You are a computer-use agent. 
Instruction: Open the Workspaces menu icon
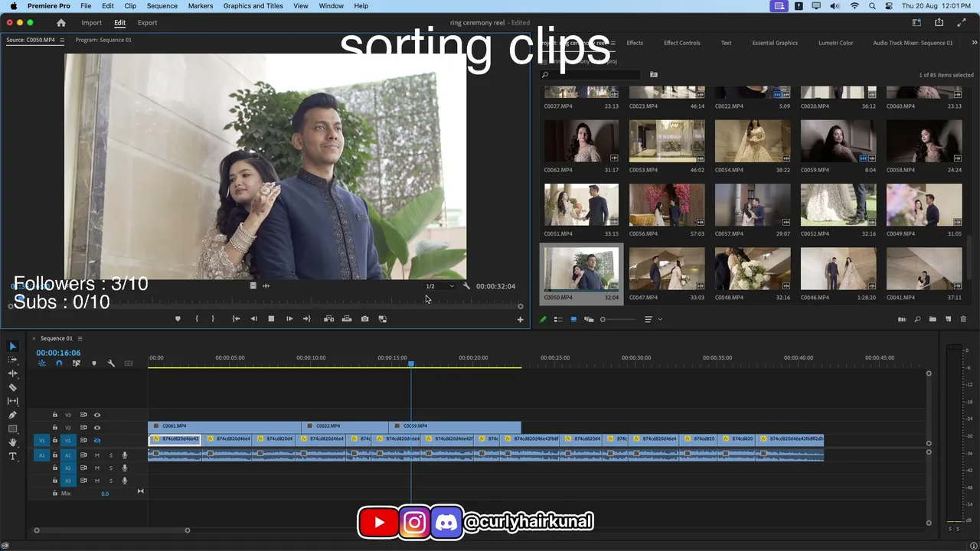[916, 23]
